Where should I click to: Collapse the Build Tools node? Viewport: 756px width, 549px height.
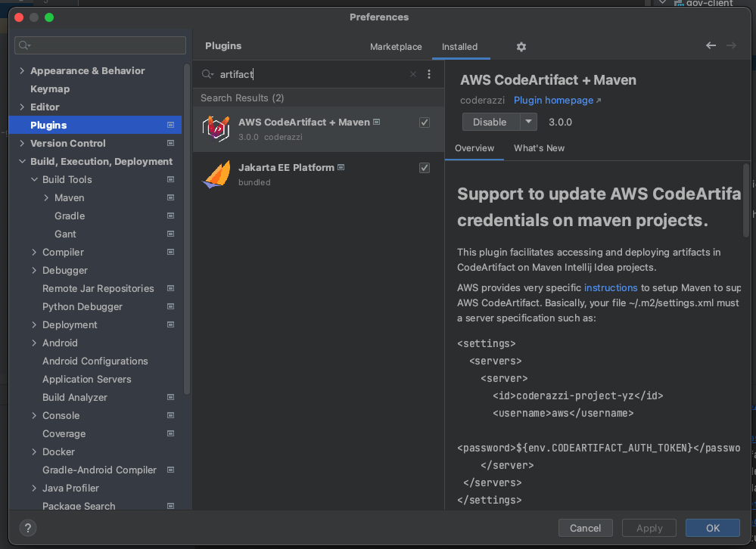pyautogui.click(x=34, y=180)
